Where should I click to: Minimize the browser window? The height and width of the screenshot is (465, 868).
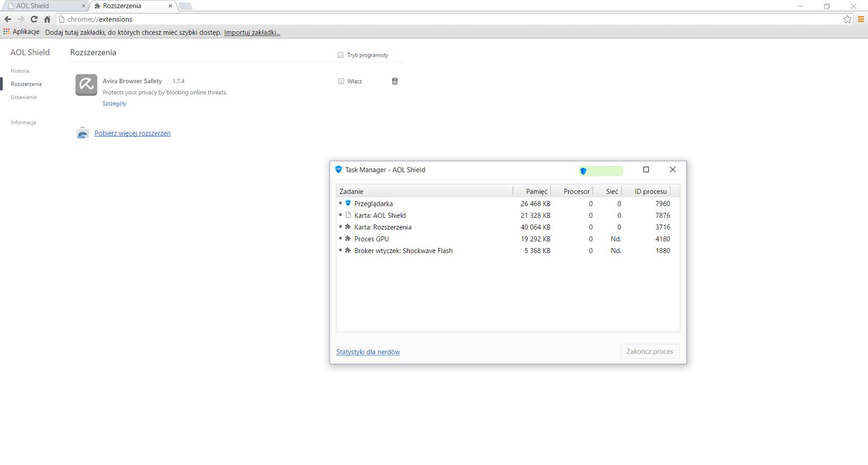(x=800, y=6)
